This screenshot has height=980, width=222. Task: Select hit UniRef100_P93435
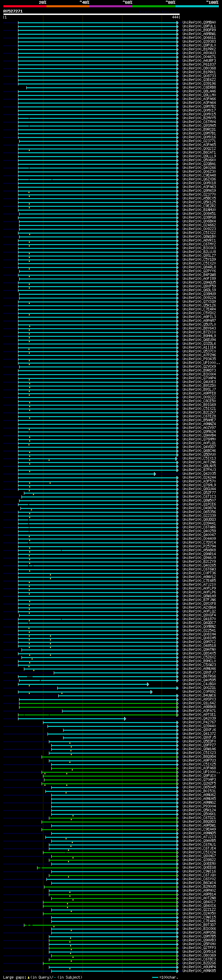[199, 359]
